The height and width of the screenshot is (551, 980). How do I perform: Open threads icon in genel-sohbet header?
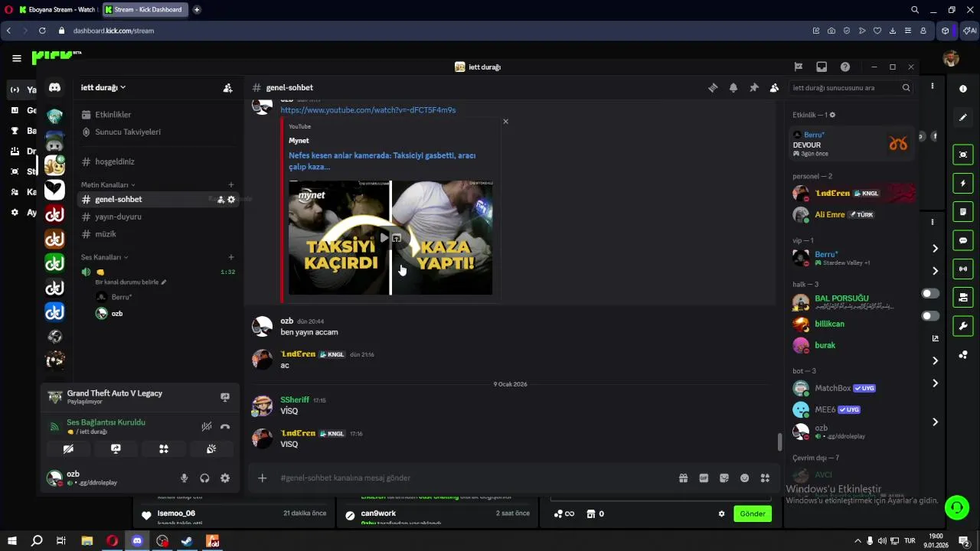pos(713,87)
